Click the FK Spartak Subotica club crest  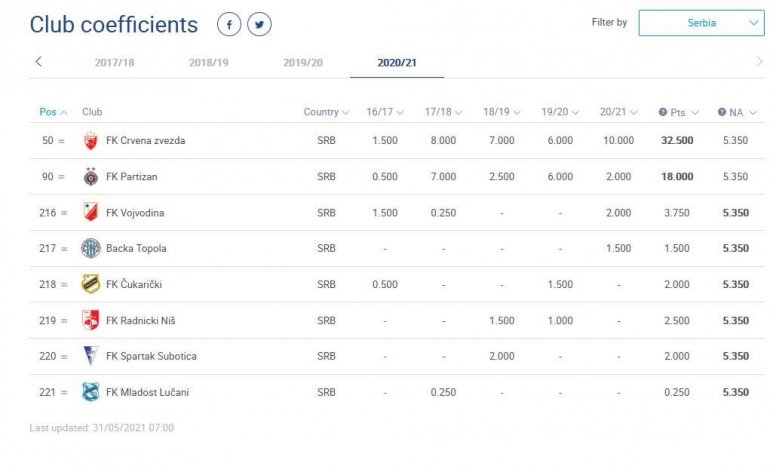91,357
